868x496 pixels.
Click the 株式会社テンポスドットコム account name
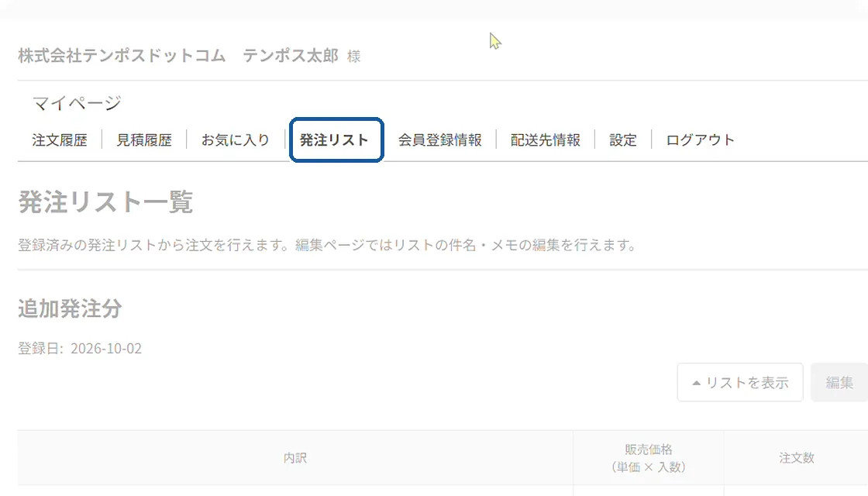[122, 56]
